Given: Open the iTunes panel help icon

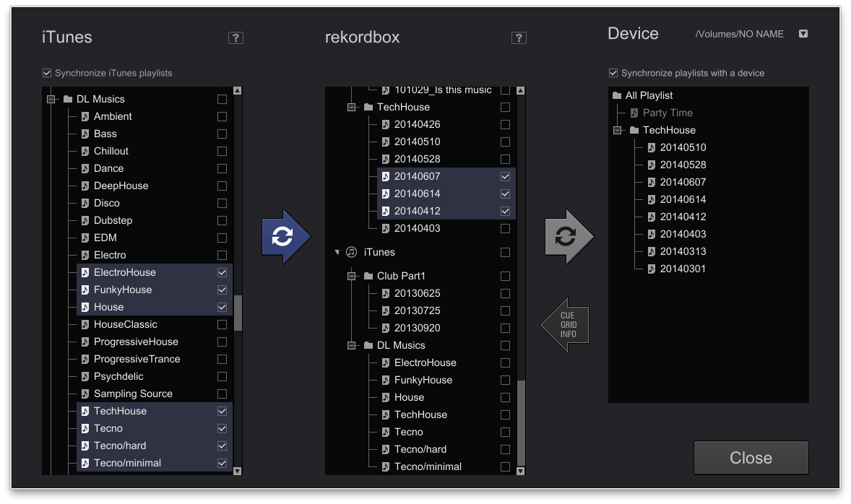Looking at the screenshot, I should click(x=236, y=38).
